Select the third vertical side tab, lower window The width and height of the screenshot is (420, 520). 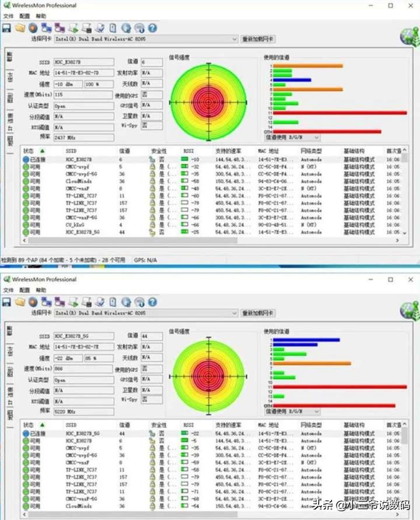pos(10,372)
